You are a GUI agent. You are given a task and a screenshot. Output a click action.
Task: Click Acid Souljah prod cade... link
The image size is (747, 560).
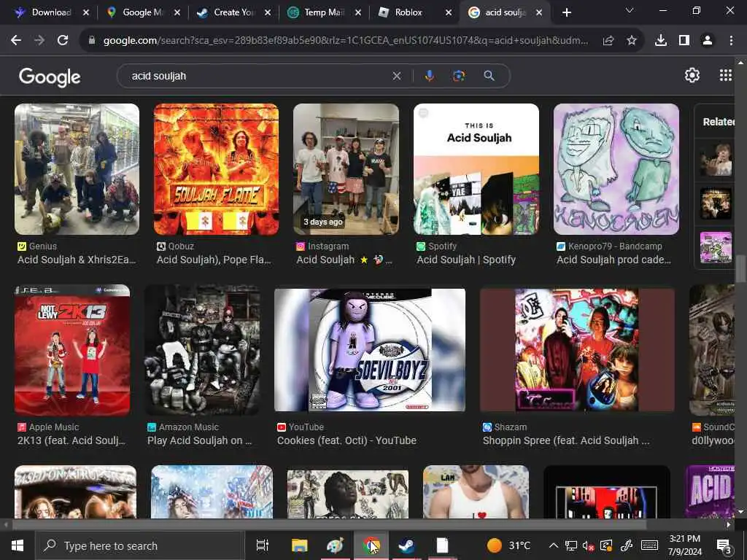tap(614, 260)
